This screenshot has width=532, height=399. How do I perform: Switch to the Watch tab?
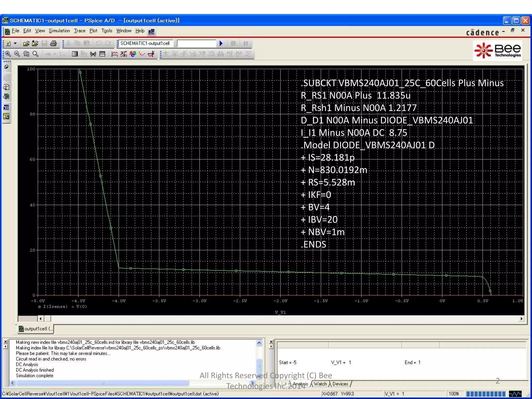[x=320, y=384]
